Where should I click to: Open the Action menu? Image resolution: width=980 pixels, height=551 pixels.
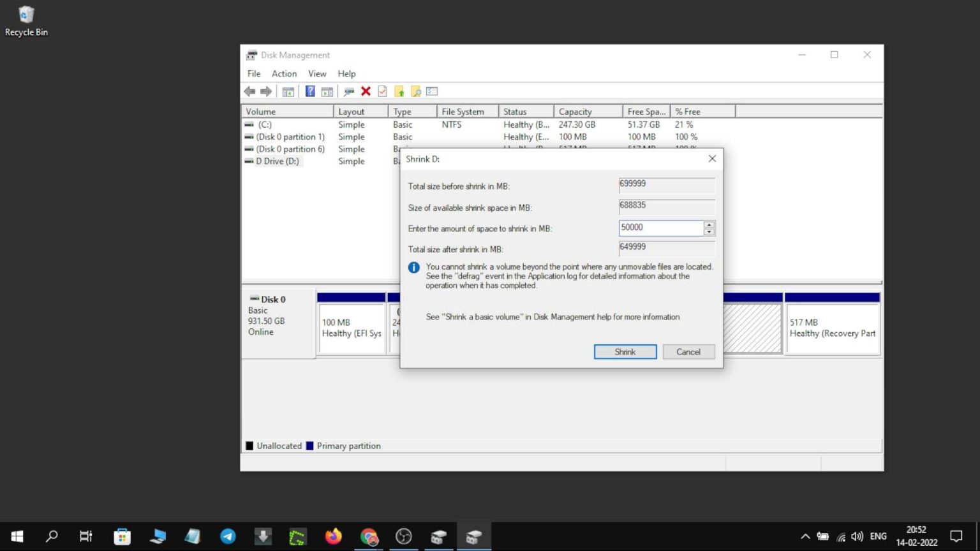click(x=284, y=73)
